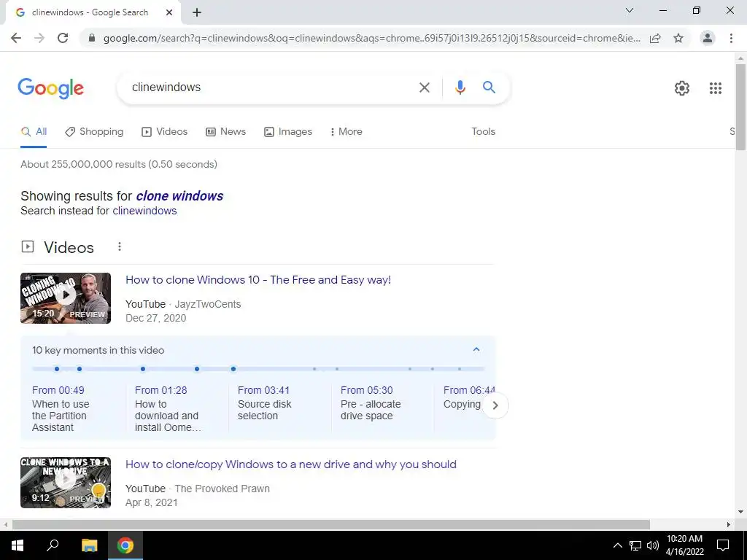Switch to the Videos tab
The image size is (747, 560).
click(x=165, y=132)
